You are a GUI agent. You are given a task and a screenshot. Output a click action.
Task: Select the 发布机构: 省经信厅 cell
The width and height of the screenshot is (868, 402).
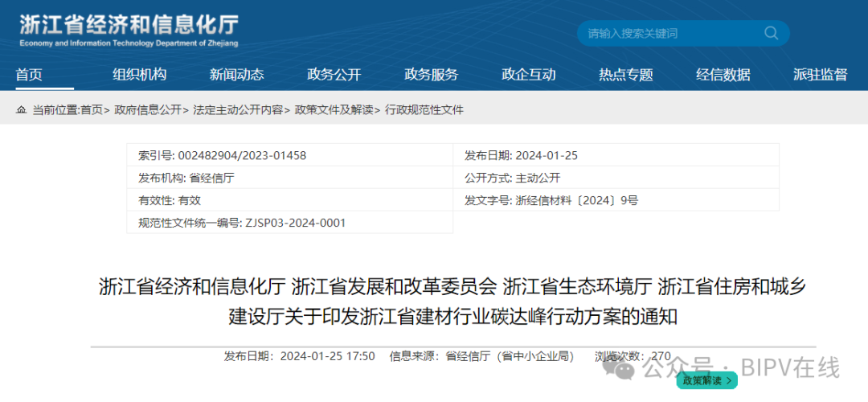tap(290, 178)
